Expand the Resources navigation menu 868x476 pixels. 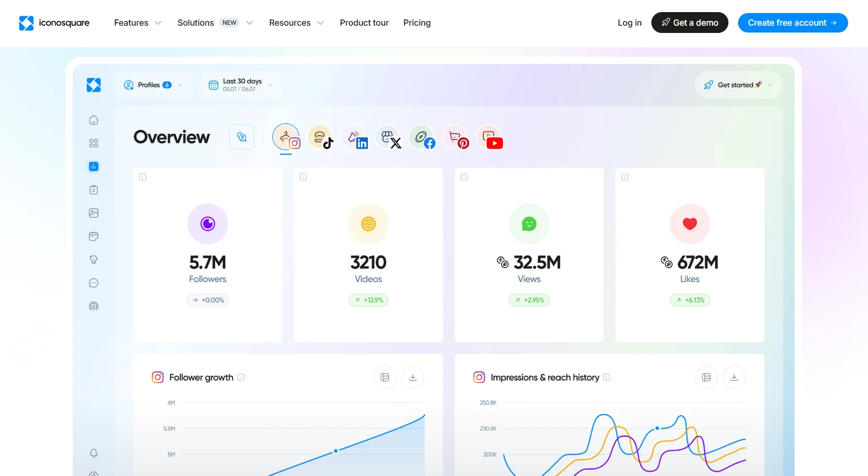pyautogui.click(x=296, y=23)
